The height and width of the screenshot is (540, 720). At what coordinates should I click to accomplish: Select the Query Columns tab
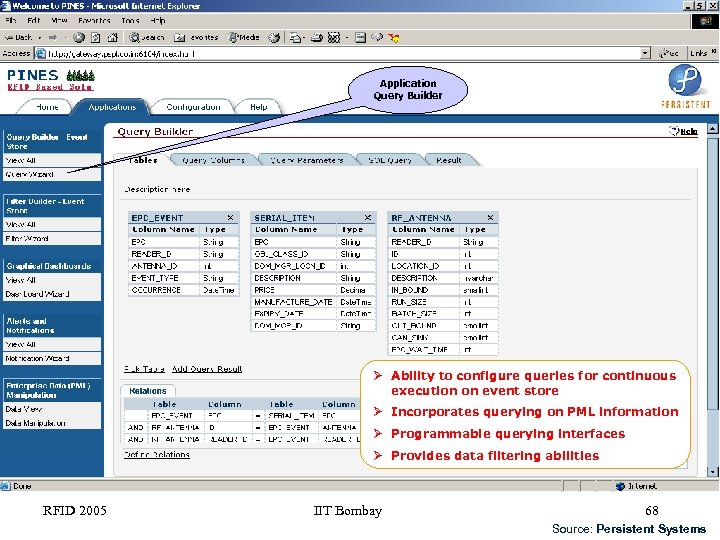point(213,160)
